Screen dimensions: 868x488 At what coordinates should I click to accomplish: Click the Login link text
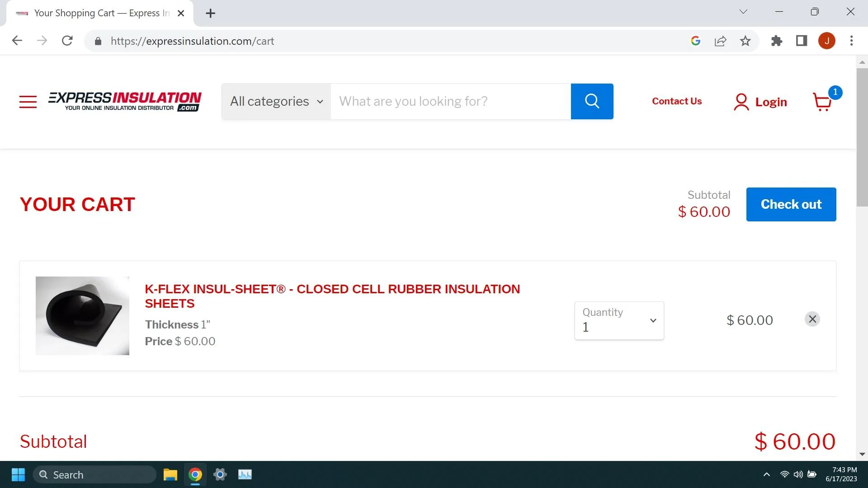[771, 102]
